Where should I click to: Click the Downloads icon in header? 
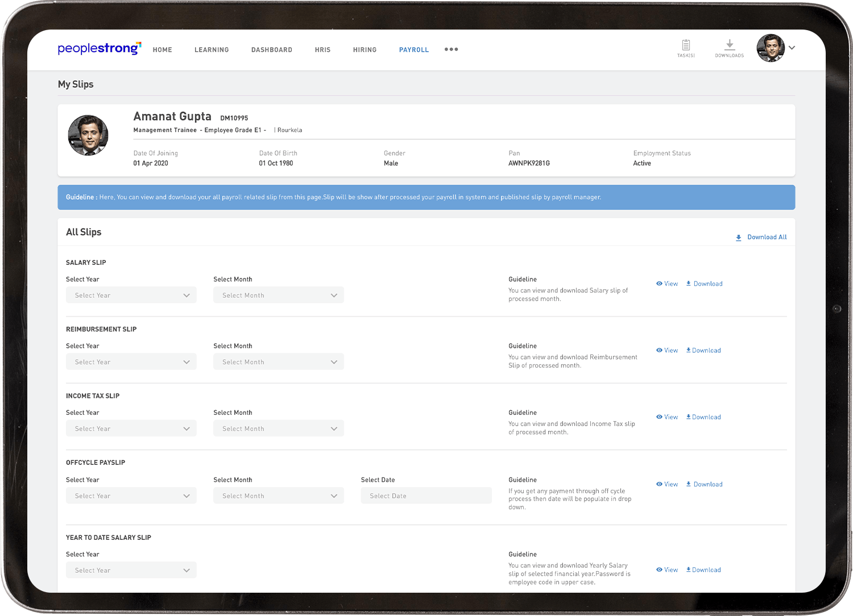(730, 45)
